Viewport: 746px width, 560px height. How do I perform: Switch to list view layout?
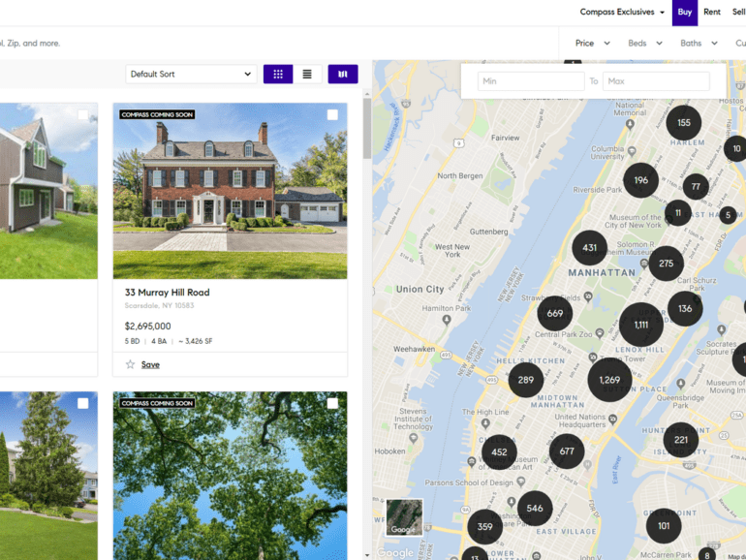pos(307,75)
